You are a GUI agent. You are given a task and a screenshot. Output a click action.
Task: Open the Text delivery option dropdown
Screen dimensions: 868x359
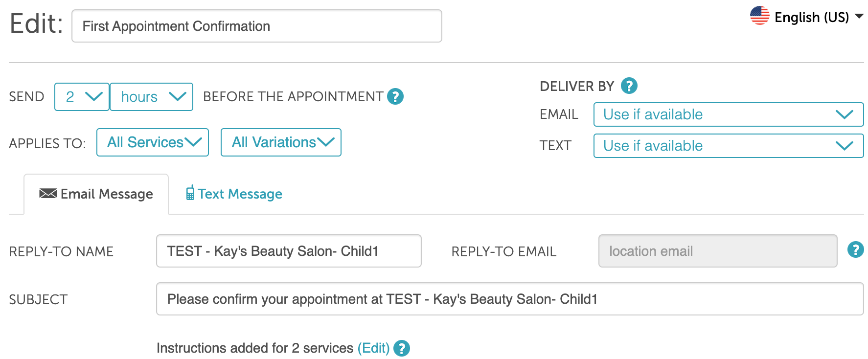[729, 146]
